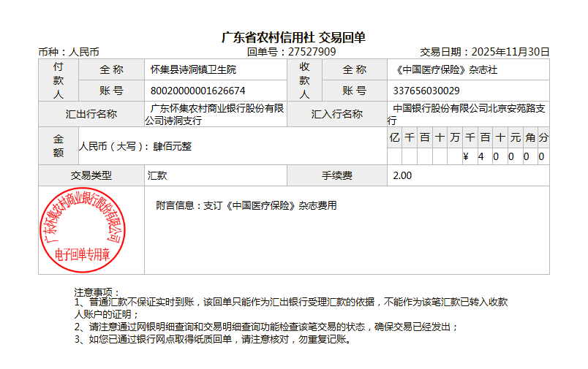Select payer name 怀集县诗洞镇卫生院
Viewport: 588px width, 369px height.
193,70
